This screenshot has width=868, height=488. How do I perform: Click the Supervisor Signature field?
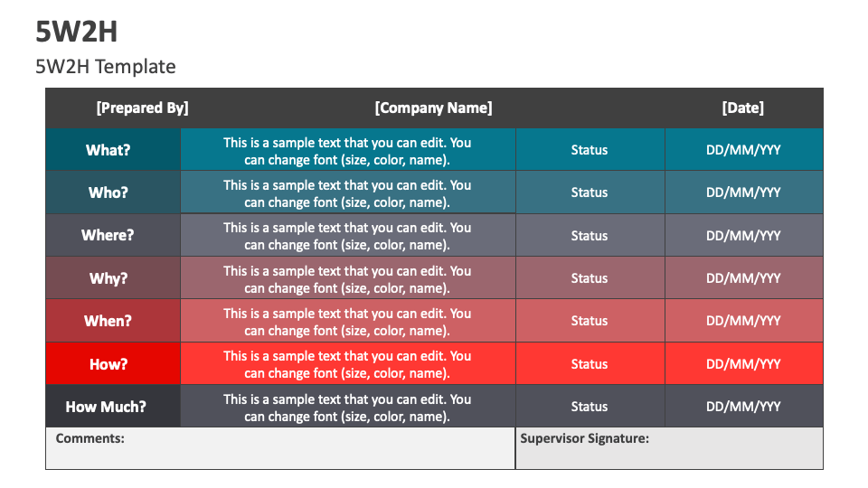(669, 448)
